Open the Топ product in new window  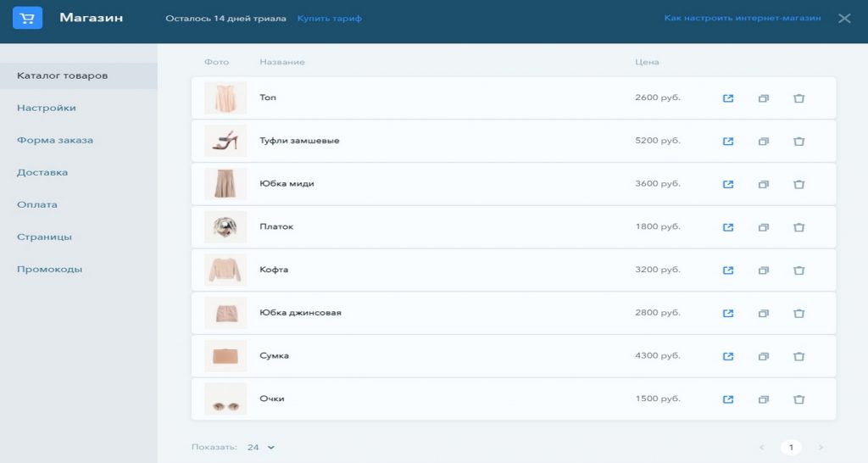[727, 98]
